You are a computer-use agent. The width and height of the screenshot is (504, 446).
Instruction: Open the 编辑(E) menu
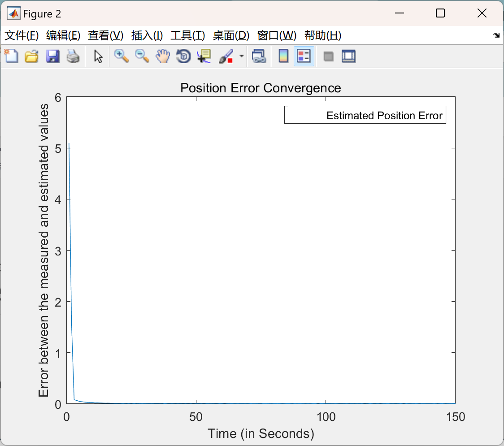coord(63,35)
